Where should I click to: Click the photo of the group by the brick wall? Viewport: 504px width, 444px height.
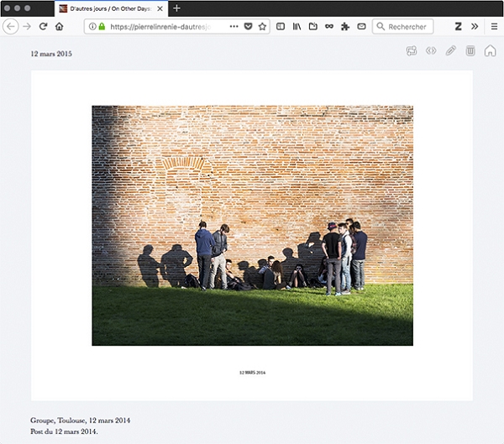252,225
